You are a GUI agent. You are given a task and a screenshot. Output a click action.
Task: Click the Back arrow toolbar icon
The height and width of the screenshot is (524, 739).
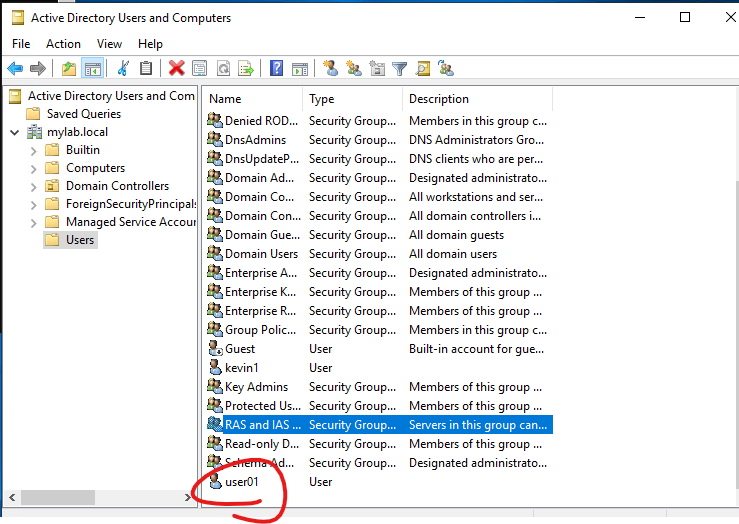click(15, 69)
